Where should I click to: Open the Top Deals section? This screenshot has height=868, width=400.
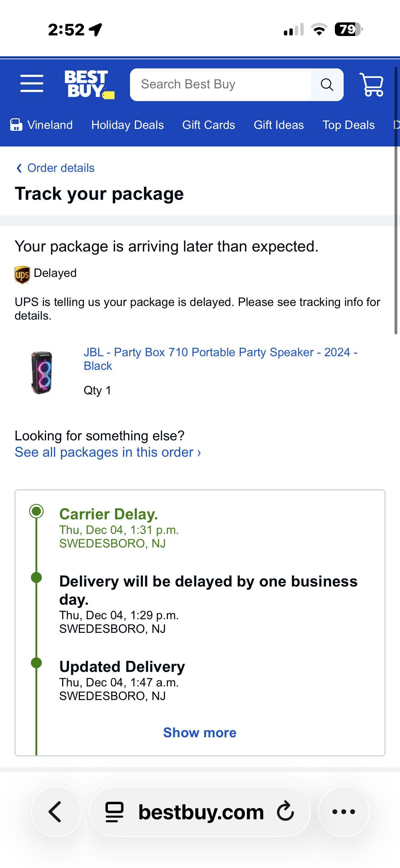(348, 125)
